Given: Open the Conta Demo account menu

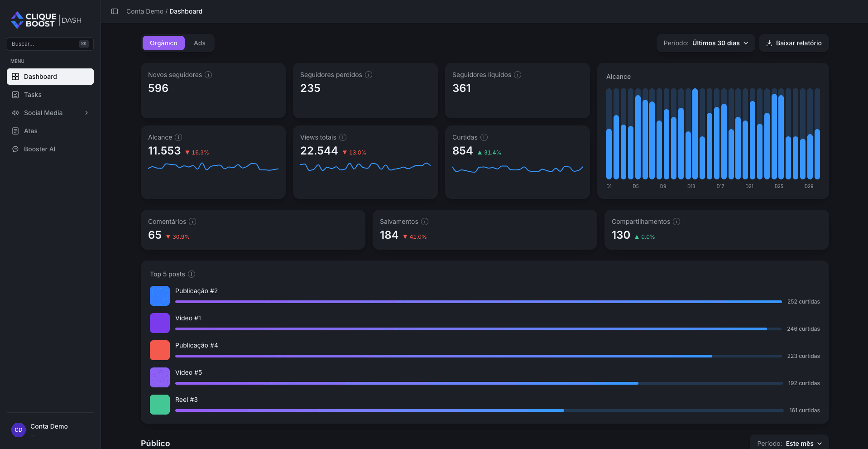Looking at the screenshot, I should [x=50, y=430].
